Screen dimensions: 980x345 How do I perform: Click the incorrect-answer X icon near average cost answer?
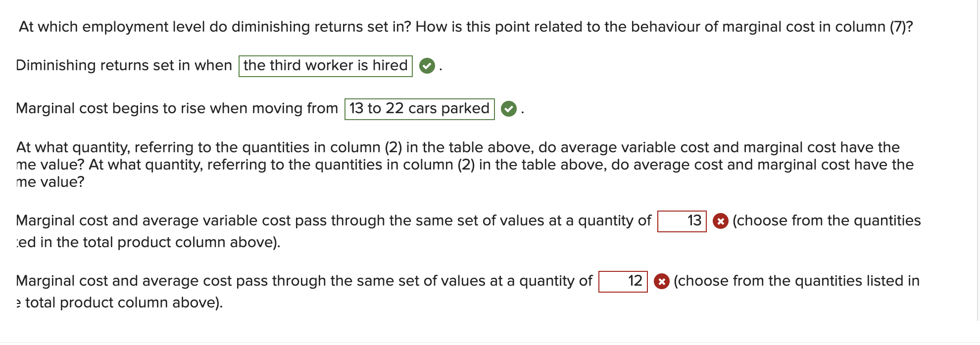[661, 281]
